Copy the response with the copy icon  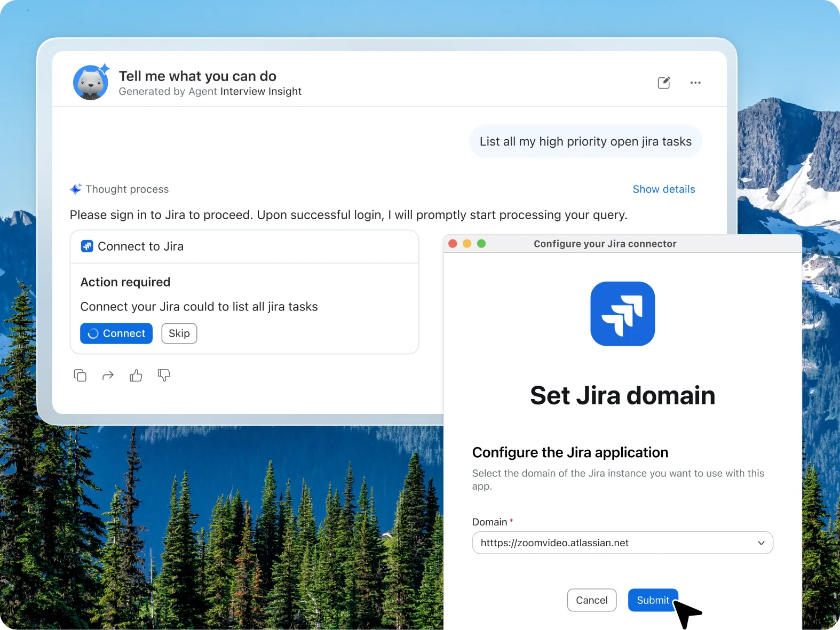pos(80,376)
